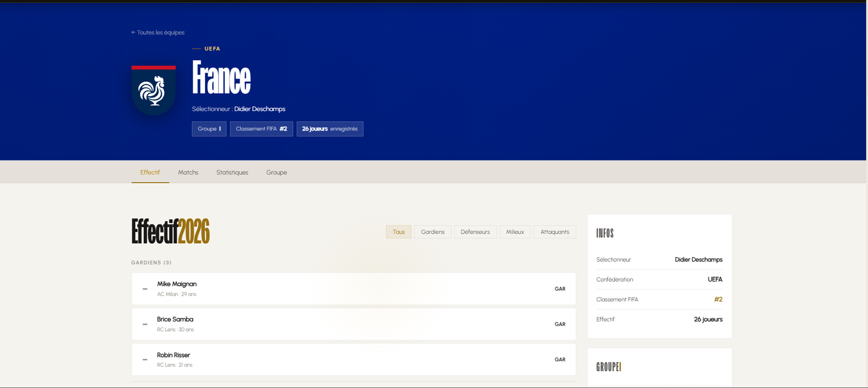Select the Groupe tab
Screen dimensions: 868x388
[277, 172]
